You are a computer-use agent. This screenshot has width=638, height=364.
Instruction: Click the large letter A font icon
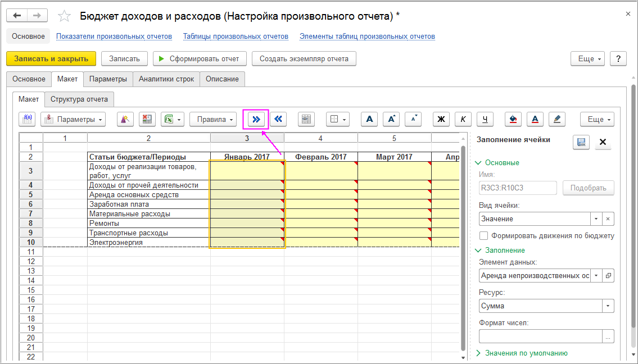click(369, 119)
